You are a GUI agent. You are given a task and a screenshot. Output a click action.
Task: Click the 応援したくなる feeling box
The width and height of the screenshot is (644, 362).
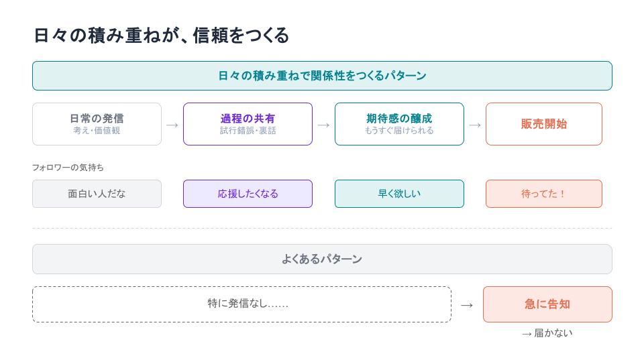(x=248, y=194)
